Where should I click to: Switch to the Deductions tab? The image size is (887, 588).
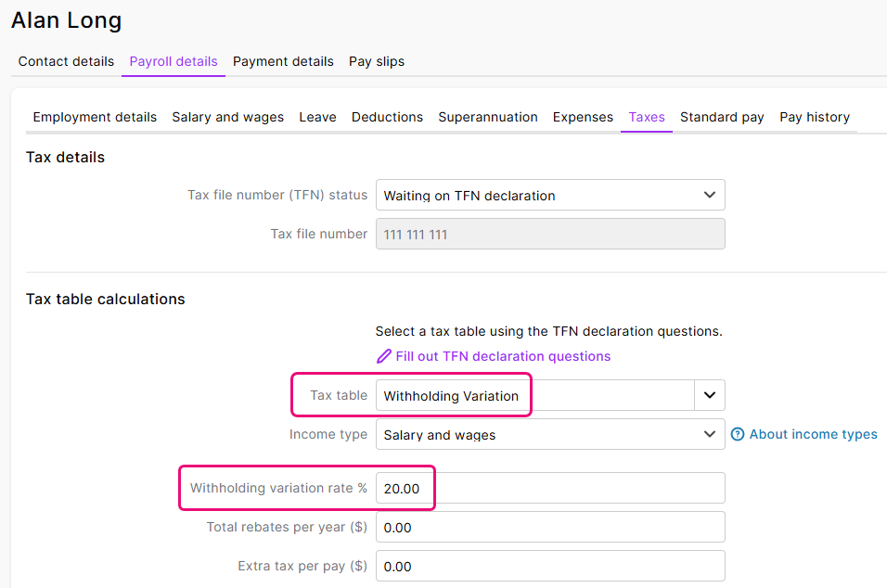tap(387, 117)
